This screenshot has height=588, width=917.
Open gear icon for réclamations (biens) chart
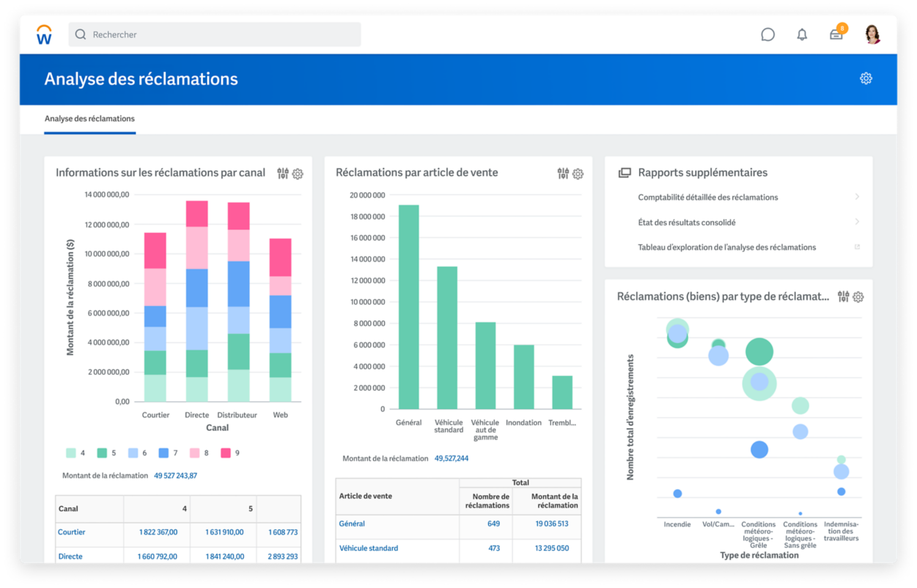[858, 297]
